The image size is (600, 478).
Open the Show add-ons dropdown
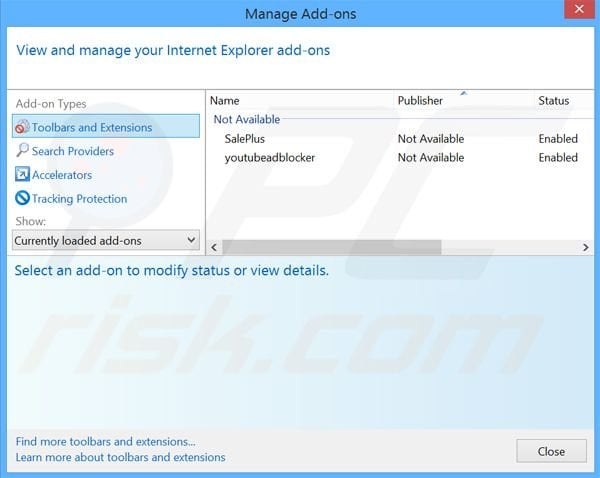click(106, 240)
